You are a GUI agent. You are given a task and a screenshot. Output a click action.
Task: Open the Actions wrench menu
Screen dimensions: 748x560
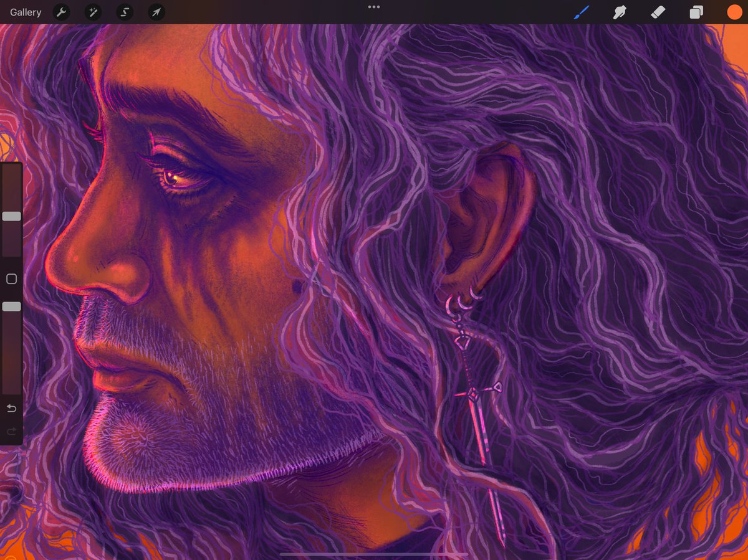[61, 12]
